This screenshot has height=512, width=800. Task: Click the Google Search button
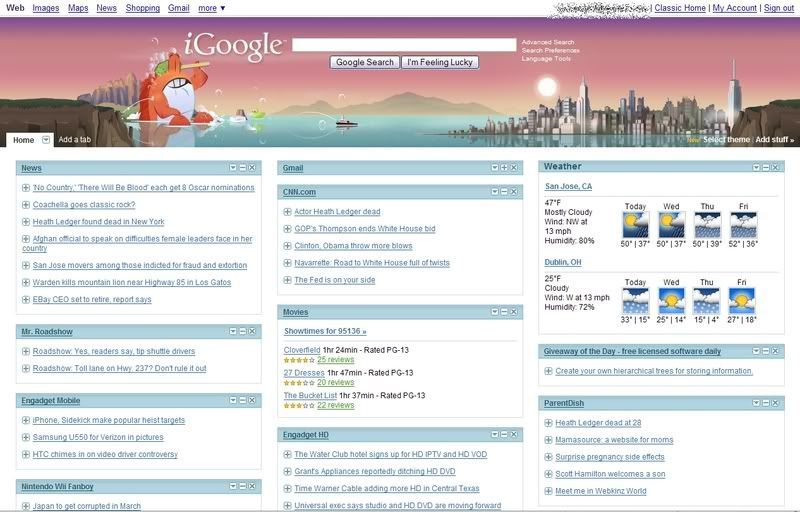click(x=365, y=62)
